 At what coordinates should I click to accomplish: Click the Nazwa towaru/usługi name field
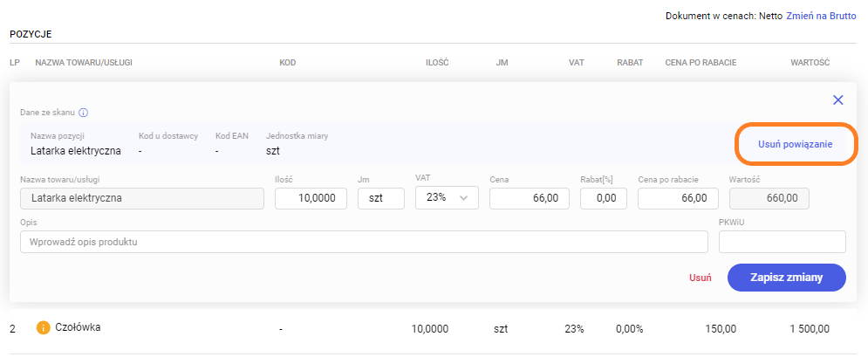point(141,198)
